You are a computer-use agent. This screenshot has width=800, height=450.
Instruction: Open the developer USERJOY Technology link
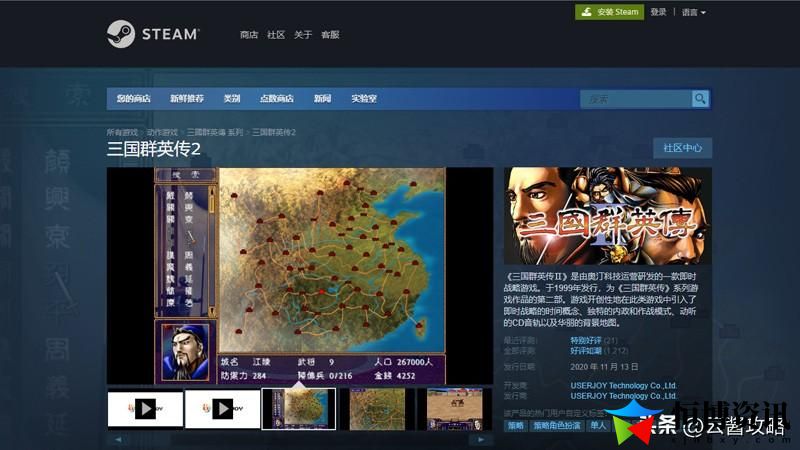623,386
